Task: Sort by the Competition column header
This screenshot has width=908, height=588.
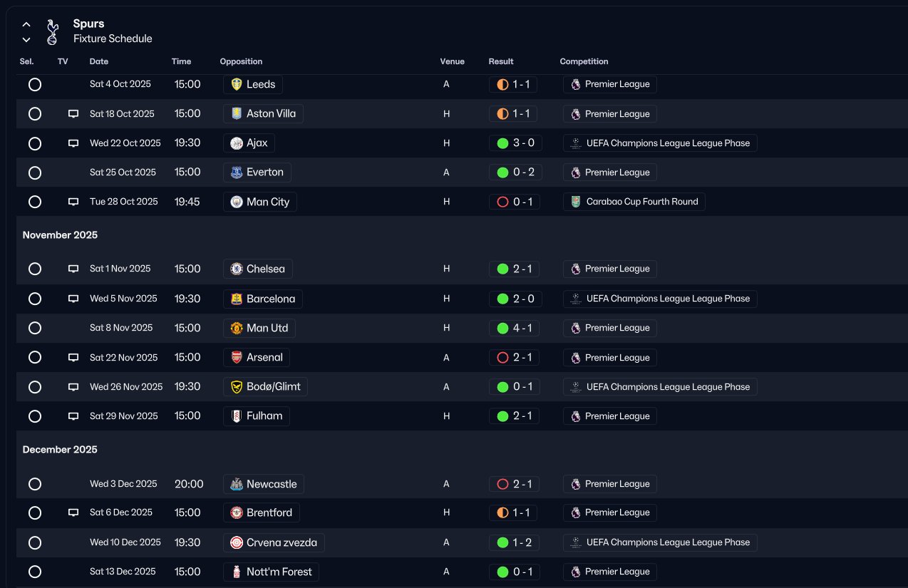Action: (584, 61)
